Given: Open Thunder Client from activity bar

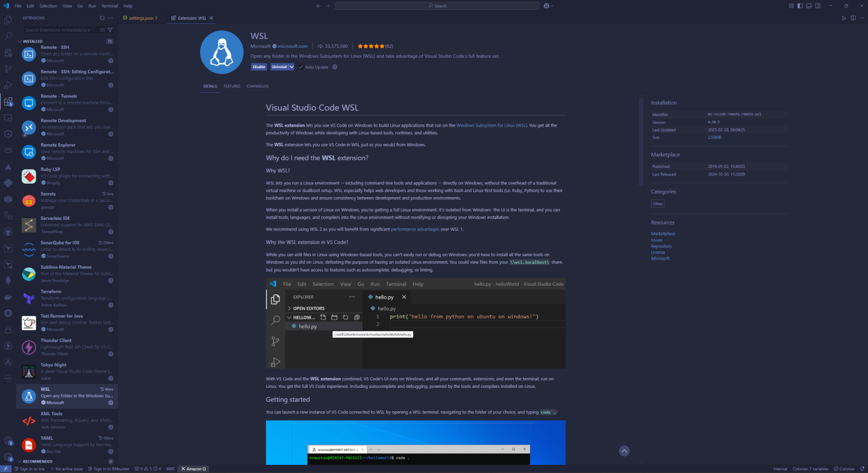Looking at the screenshot, I should point(8,345).
